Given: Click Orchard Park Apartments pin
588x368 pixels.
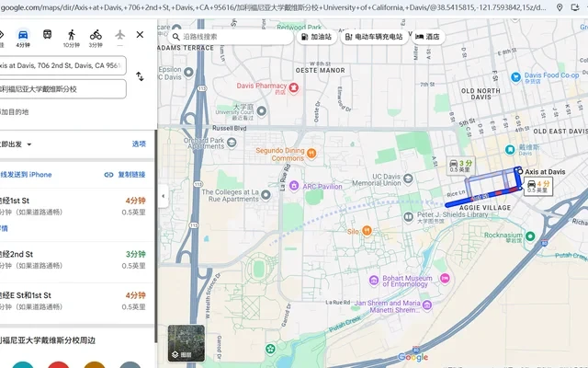Looking at the screenshot, I should click(x=232, y=143).
